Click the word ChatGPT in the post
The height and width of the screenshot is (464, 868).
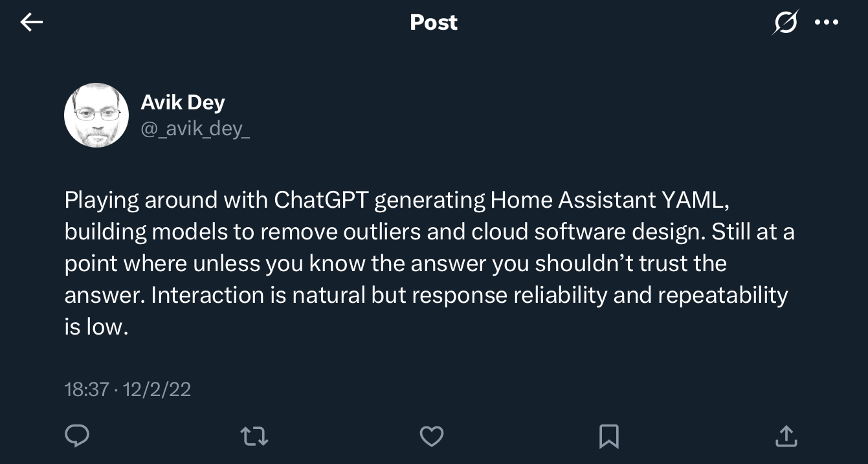point(321,200)
